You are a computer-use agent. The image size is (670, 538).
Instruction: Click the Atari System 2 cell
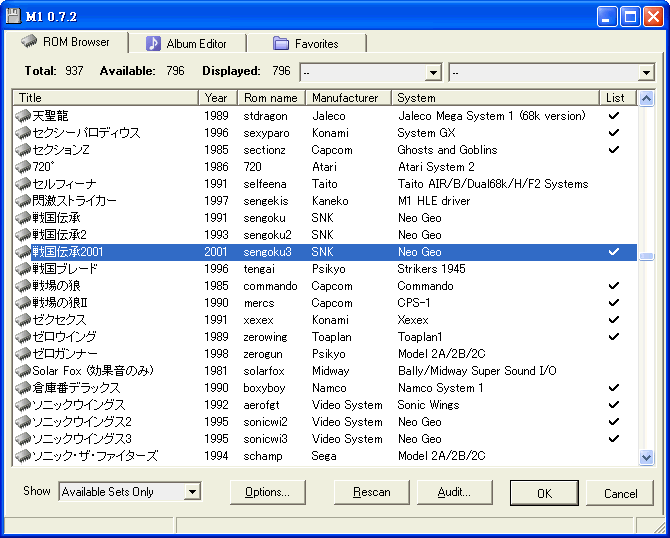point(436,167)
